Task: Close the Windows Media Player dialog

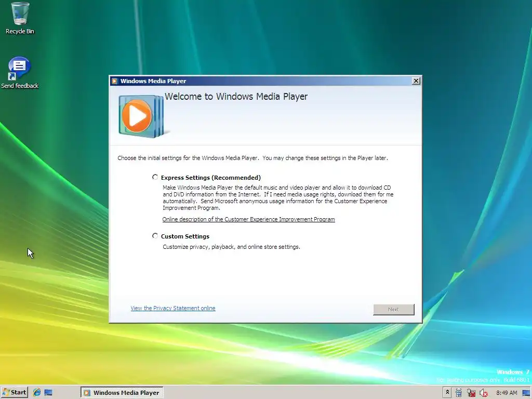Action: point(416,81)
